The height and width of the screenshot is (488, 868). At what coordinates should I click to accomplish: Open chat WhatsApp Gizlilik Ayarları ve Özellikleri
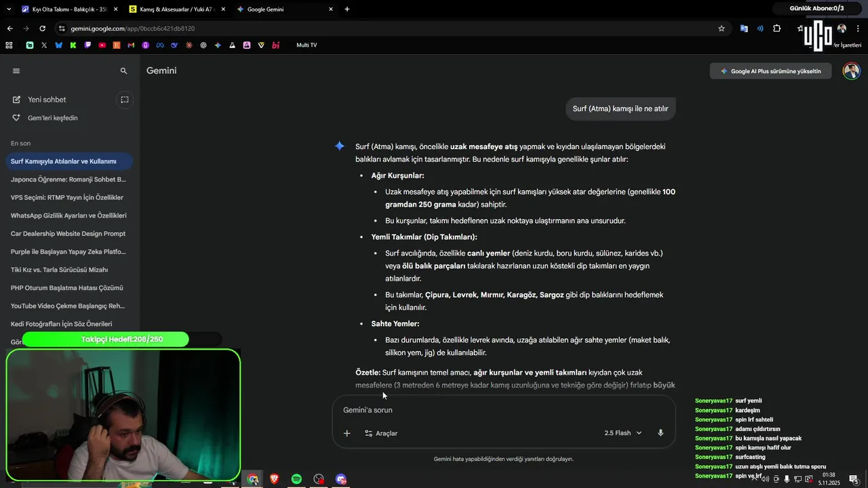(68, 216)
